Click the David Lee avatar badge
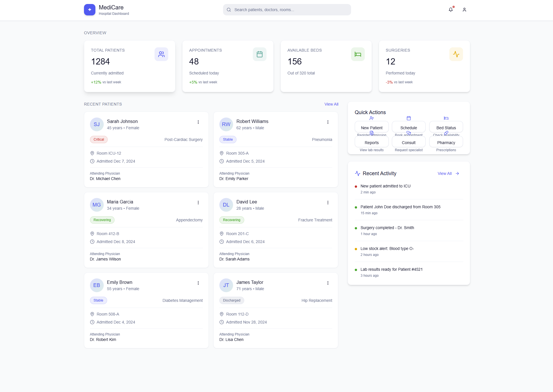This screenshot has width=553, height=392. click(x=226, y=205)
